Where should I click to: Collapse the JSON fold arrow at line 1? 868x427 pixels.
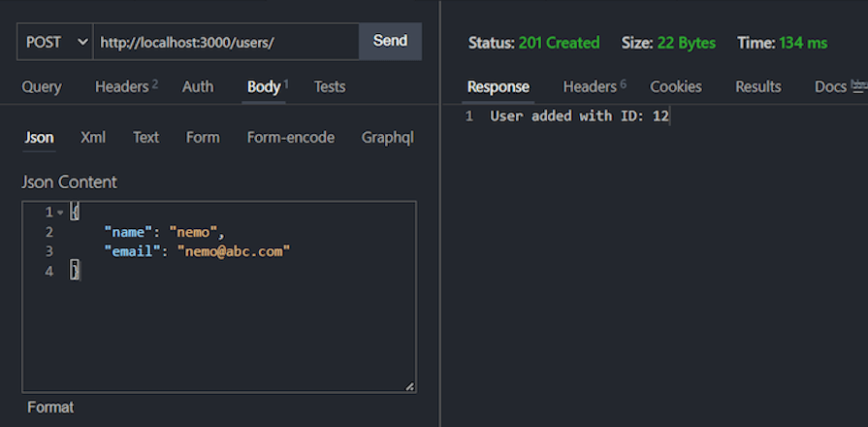tap(60, 213)
